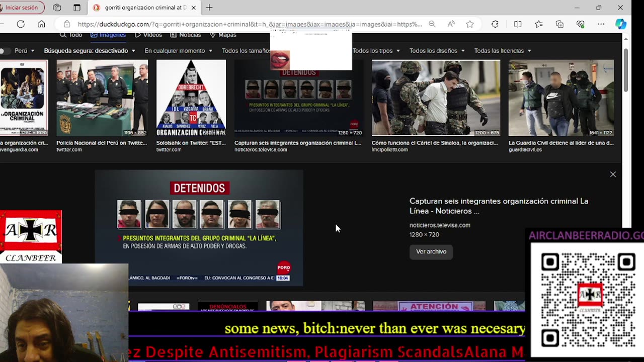Viewport: 644px width, 362px height.
Task: Switch to the Mapas search tab
Action: click(223, 35)
